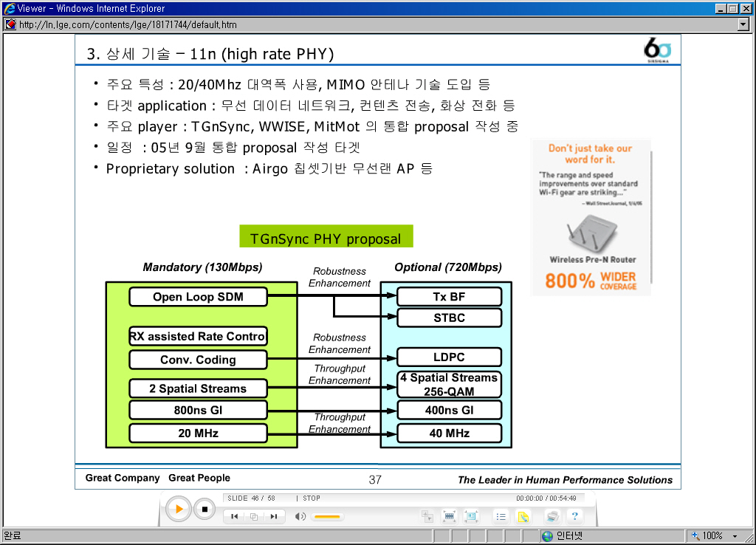
Task: Go to the previous slide
Action: (x=234, y=516)
